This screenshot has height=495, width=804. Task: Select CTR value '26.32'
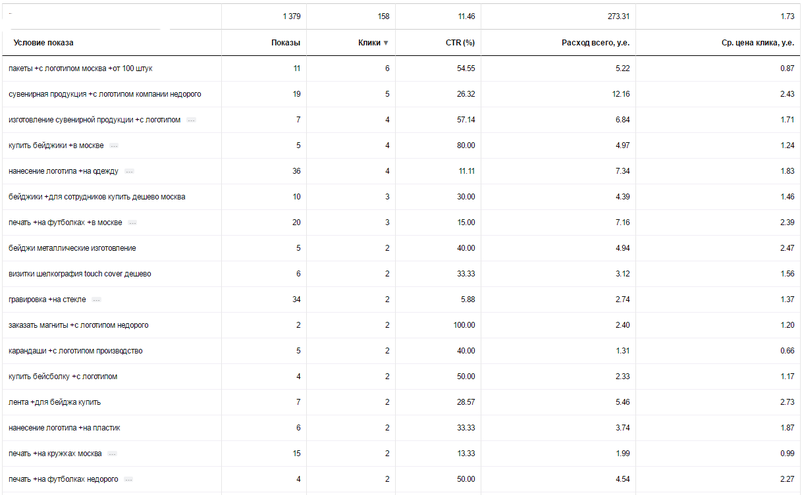(466, 94)
